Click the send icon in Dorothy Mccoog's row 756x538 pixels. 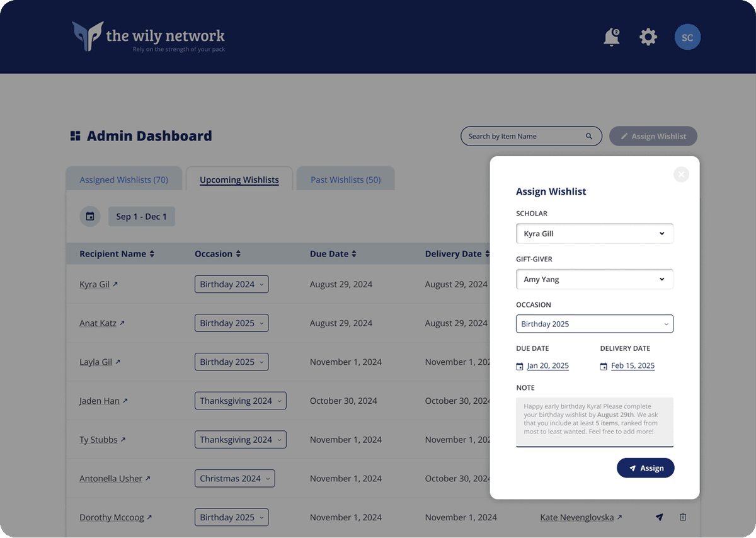click(x=660, y=517)
